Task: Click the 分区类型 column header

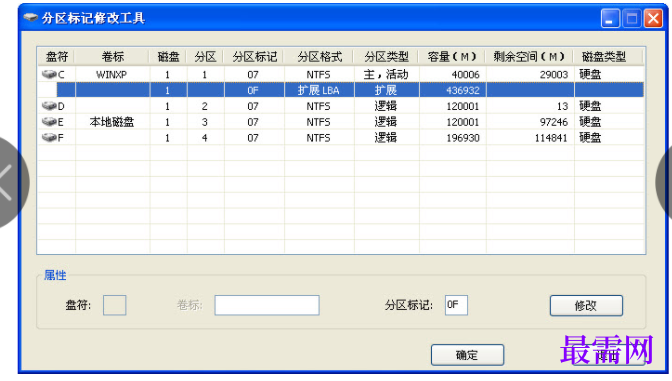Action: (x=387, y=57)
